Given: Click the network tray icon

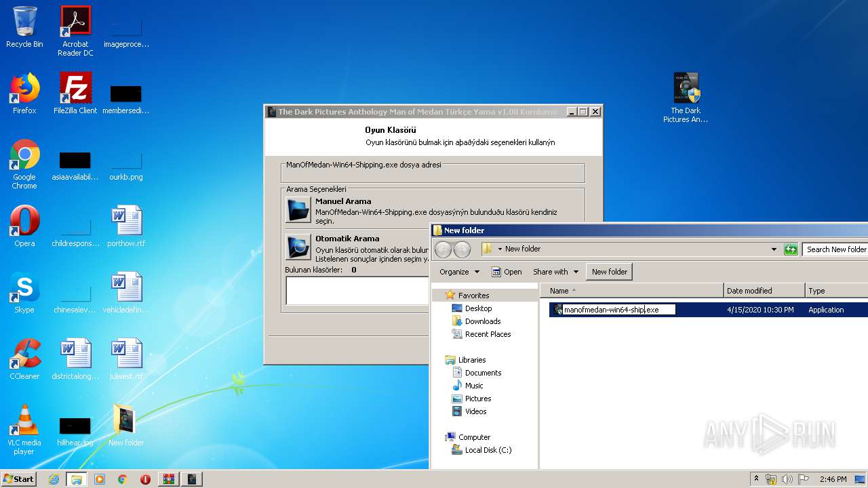Looking at the screenshot, I should tap(771, 479).
